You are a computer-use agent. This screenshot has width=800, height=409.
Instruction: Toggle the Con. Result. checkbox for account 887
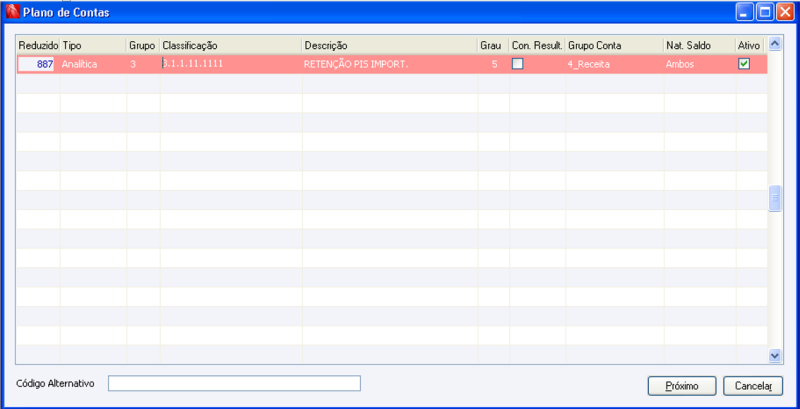pyautogui.click(x=517, y=64)
